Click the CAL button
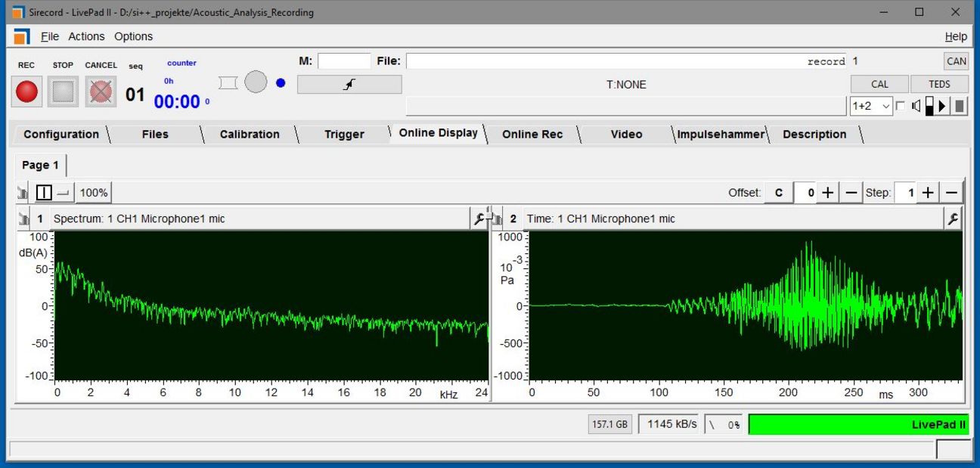 click(x=879, y=84)
